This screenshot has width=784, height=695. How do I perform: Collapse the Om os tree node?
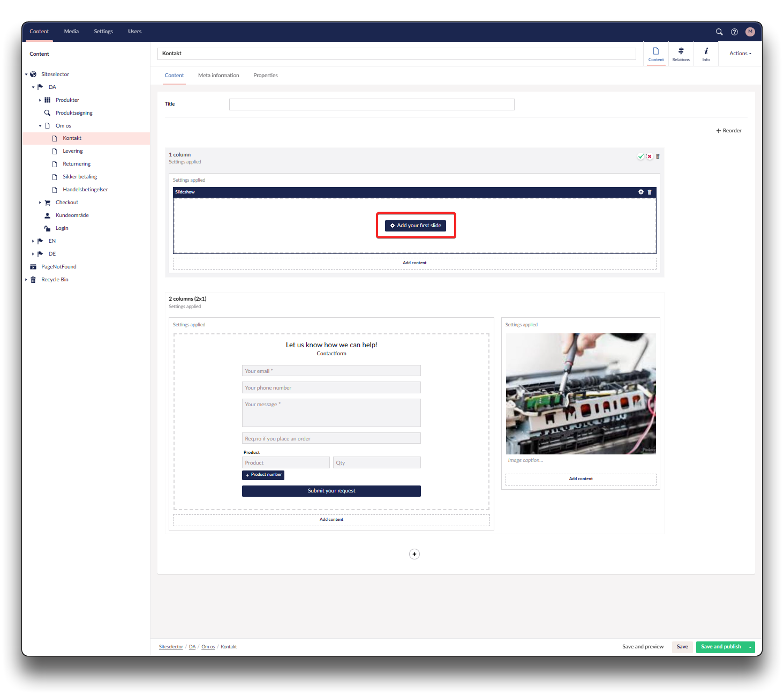click(x=40, y=126)
